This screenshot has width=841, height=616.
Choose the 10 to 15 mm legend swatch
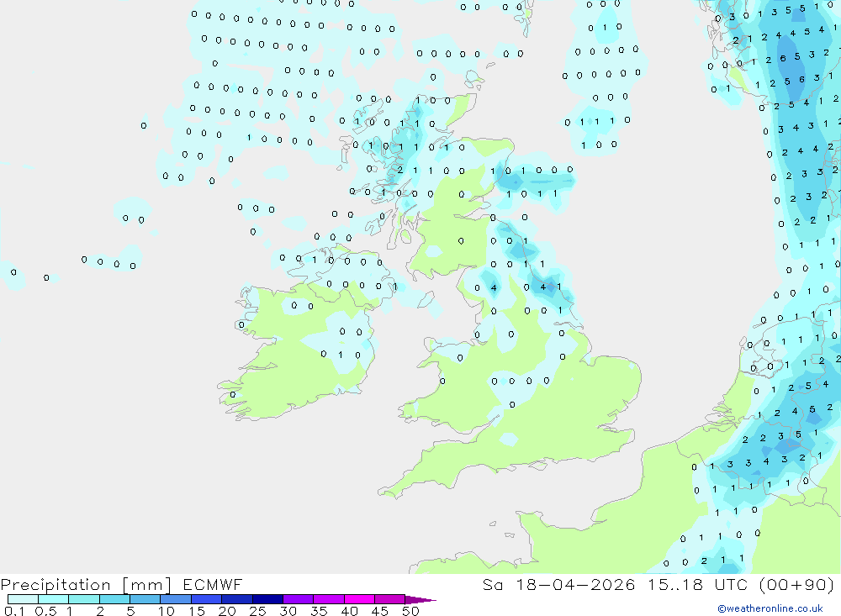point(176,599)
